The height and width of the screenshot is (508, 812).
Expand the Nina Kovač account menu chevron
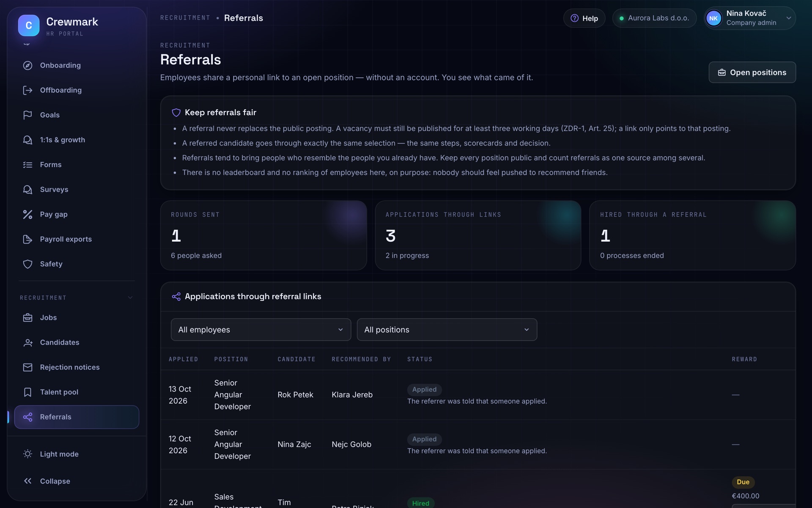coord(788,18)
